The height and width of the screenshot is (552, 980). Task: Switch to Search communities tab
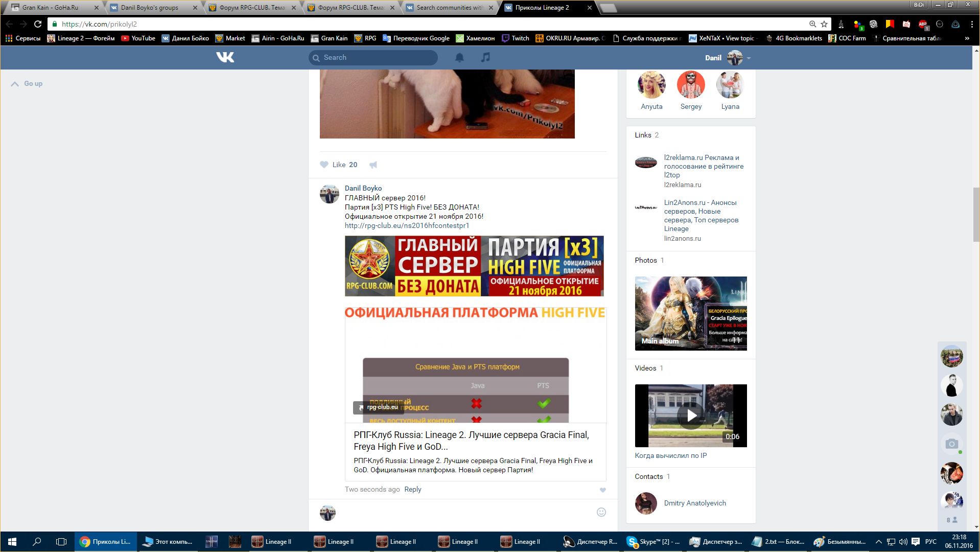pyautogui.click(x=450, y=8)
